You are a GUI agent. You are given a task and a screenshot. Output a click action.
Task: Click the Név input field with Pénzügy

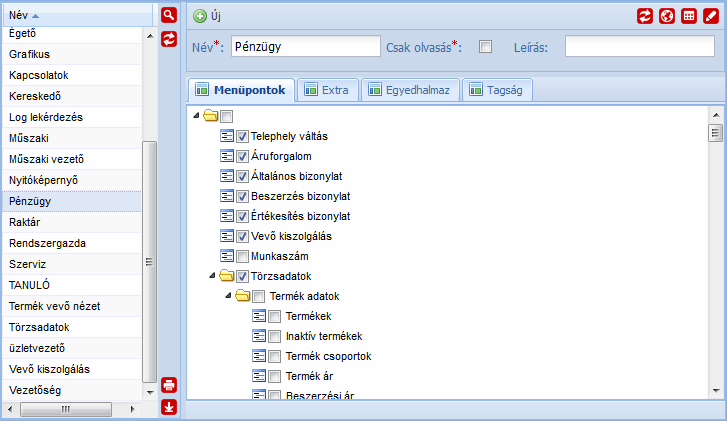point(306,46)
